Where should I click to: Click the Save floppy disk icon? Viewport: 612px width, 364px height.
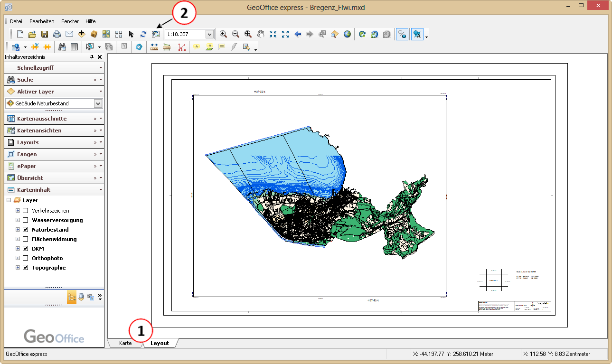click(x=45, y=34)
